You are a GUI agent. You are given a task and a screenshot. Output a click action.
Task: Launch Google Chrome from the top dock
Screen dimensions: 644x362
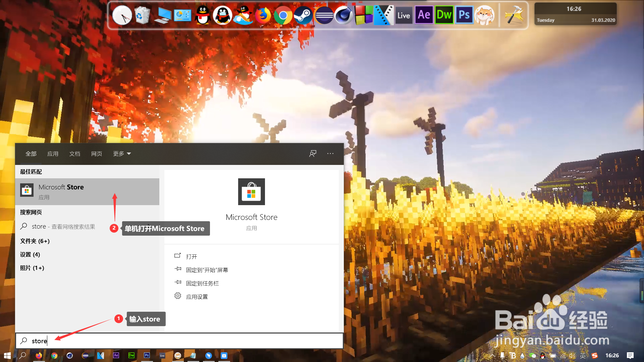[x=283, y=15]
